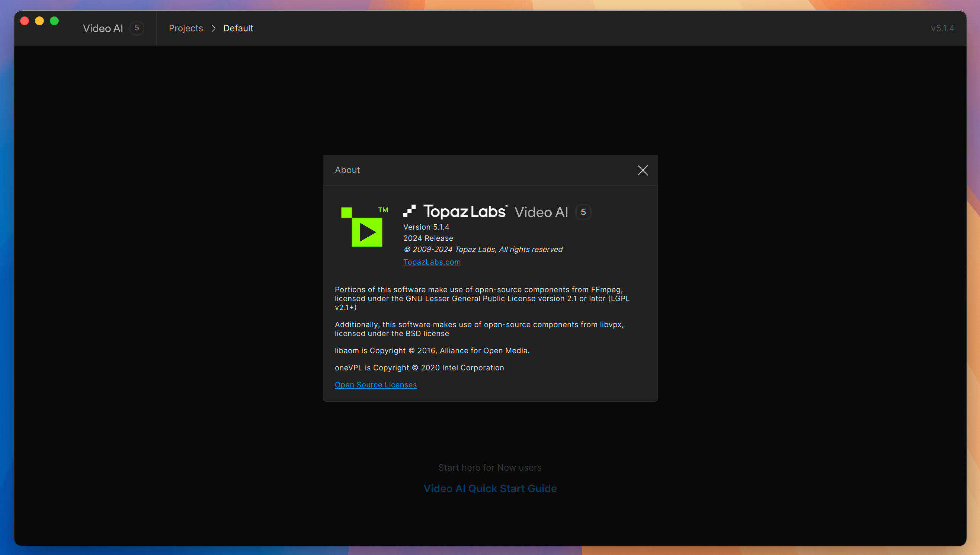Navigate to the Projects section
The width and height of the screenshot is (980, 555).
pos(185,28)
